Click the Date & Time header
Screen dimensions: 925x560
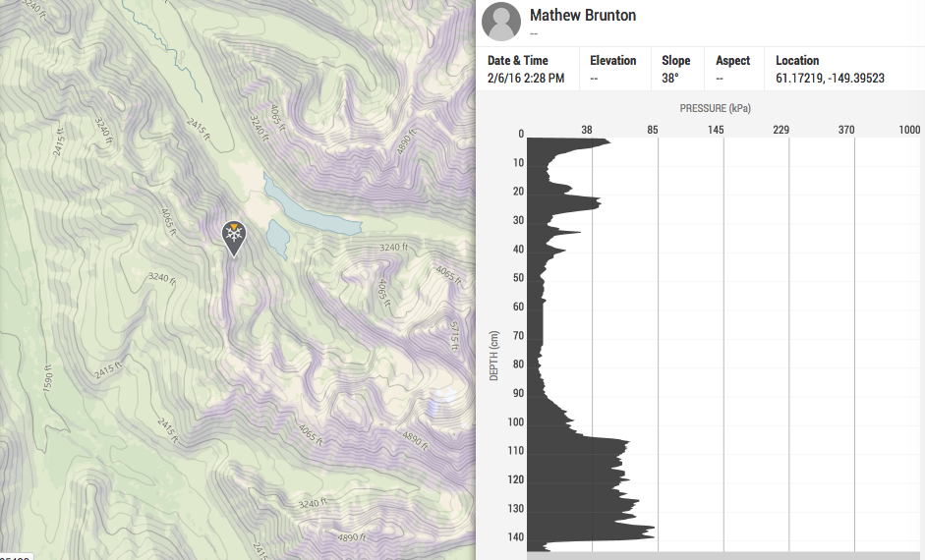coord(517,61)
